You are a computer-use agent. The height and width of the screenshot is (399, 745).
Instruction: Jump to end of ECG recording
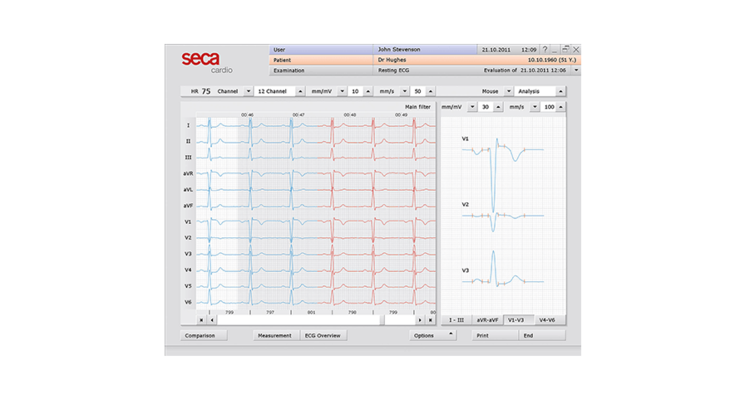(430, 320)
